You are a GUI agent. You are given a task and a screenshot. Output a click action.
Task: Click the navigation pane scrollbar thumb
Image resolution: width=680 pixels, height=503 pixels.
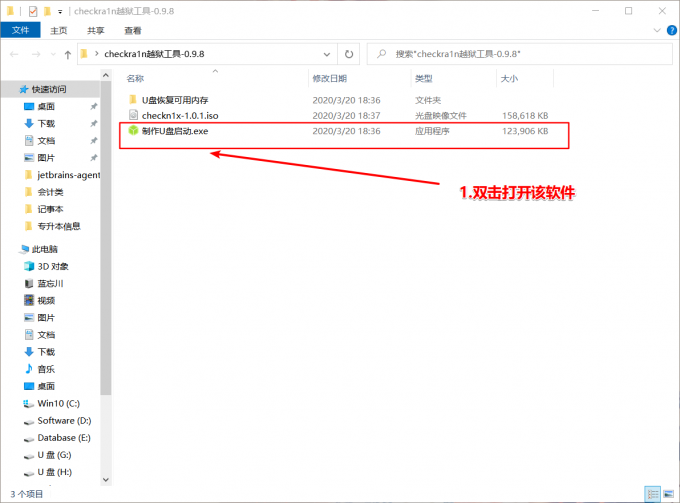[x=106, y=238]
